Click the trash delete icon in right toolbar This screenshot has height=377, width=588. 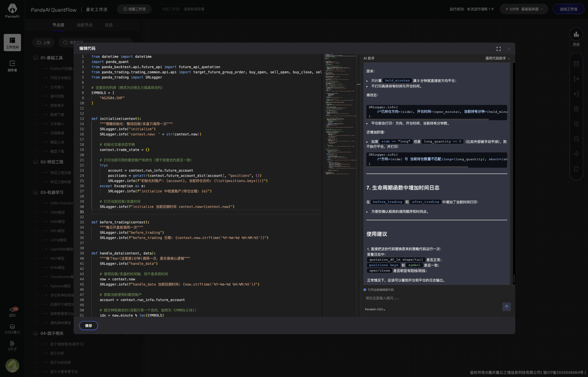coord(576,109)
